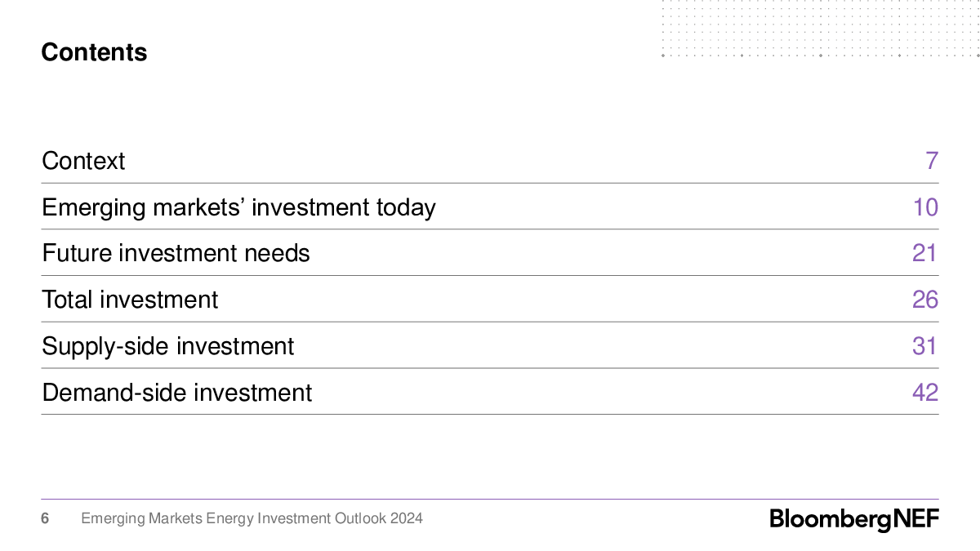The height and width of the screenshot is (551, 980).
Task: Click the divider below Demand-side investment
Action: 490,414
